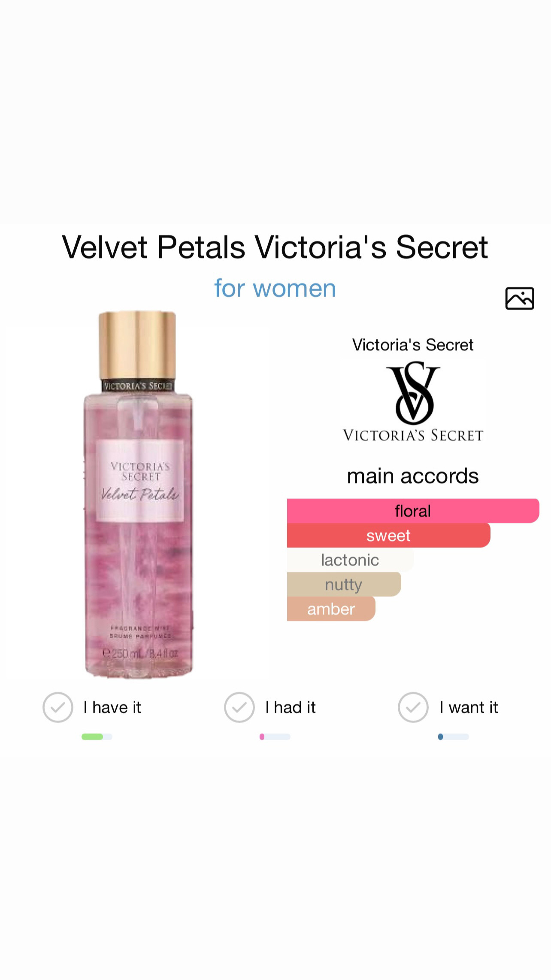Click the I want it label text
The width and height of the screenshot is (551, 980).
point(469,707)
